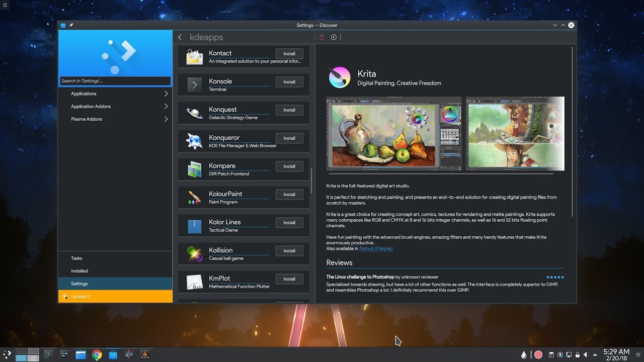Click the Kontact app icon
The width and height of the screenshot is (644, 362).
pos(194,57)
